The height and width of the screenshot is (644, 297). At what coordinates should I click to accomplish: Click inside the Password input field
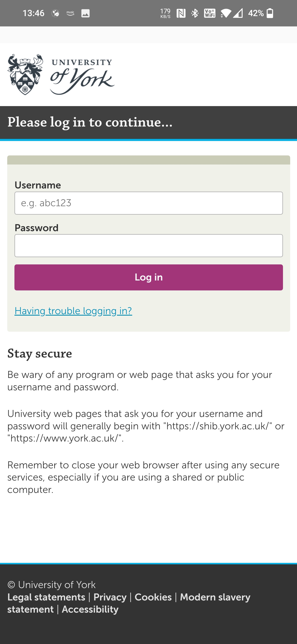coord(149,245)
